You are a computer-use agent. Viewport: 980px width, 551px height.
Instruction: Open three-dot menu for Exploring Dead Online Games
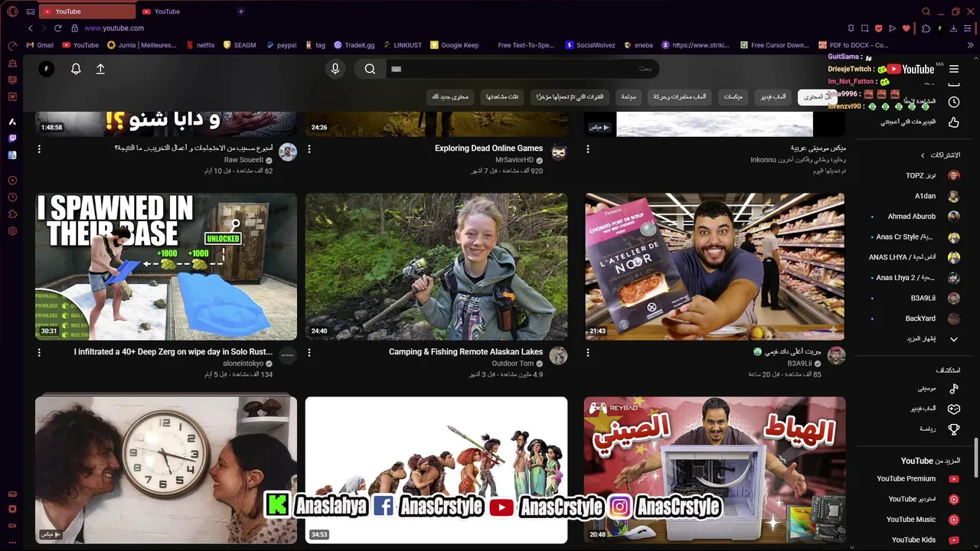[309, 149]
